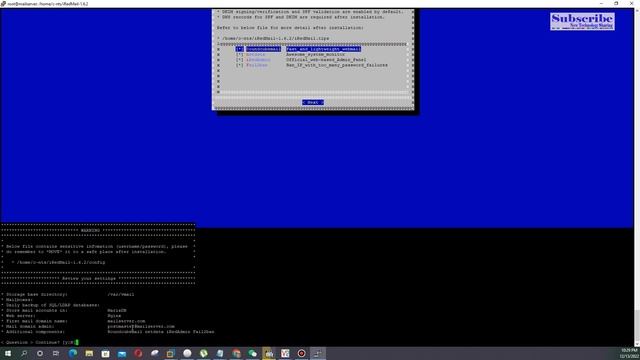This screenshot has width=640, height=360.
Task: Open the Windows Start menu
Action: pos(8,353)
